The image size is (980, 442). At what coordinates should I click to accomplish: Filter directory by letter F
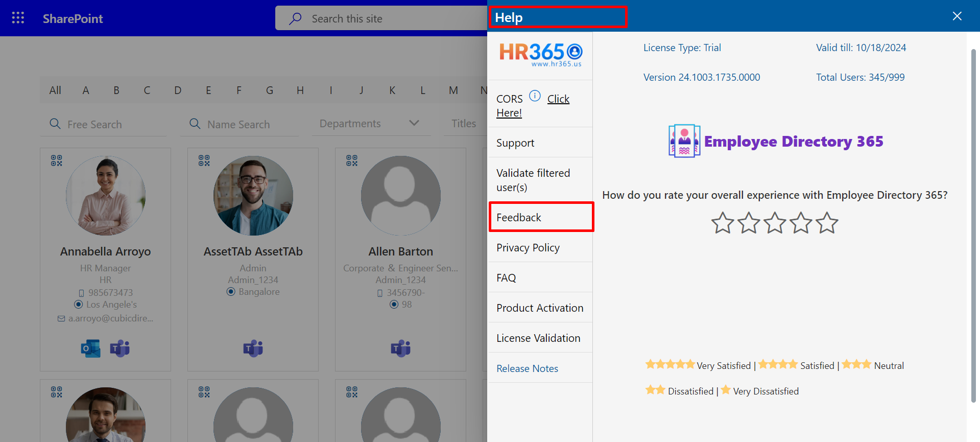coord(239,90)
